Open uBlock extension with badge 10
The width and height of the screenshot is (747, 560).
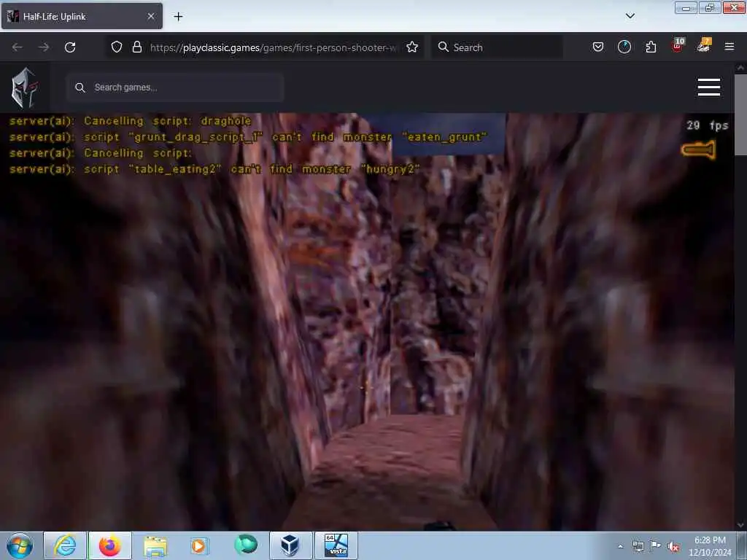[678, 45]
